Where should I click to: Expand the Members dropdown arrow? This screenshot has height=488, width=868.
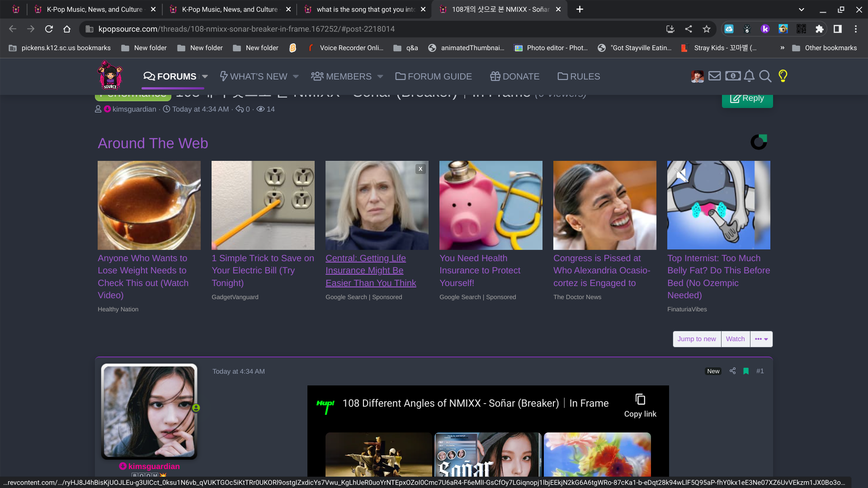pos(380,76)
